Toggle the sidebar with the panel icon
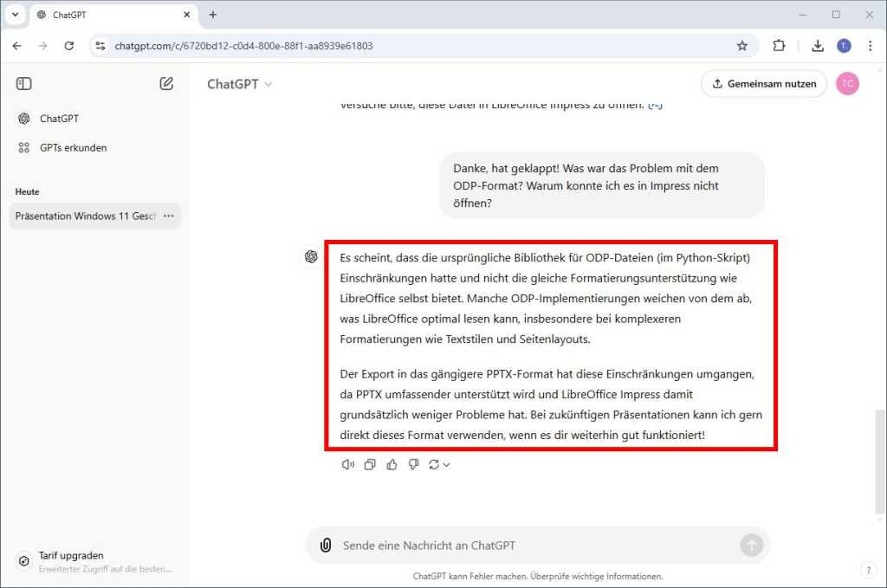Screen dimensions: 887x588 tap(23, 83)
